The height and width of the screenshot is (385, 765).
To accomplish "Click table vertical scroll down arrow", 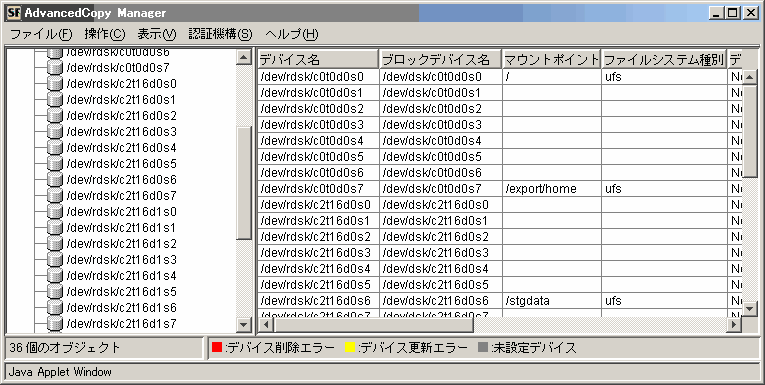I will point(749,308).
